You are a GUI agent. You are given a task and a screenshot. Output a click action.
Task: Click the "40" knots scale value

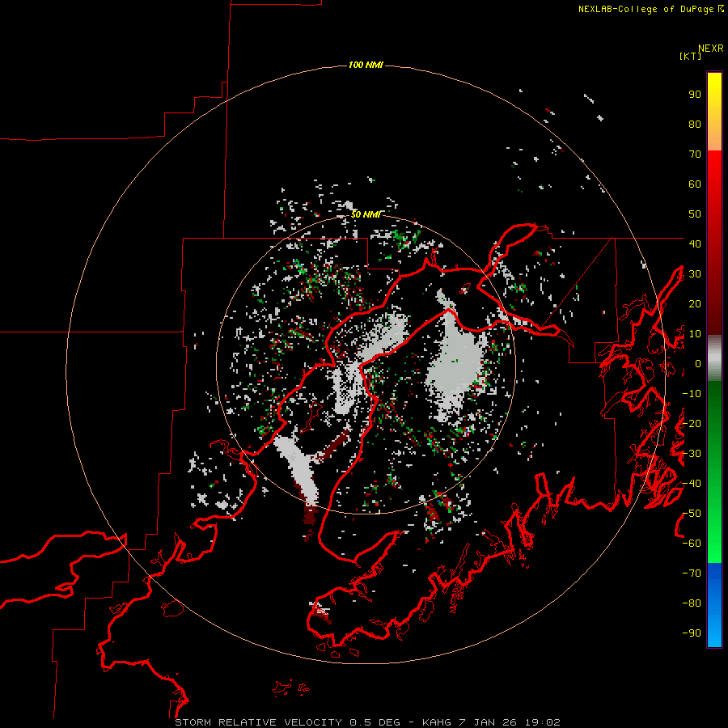[695, 243]
